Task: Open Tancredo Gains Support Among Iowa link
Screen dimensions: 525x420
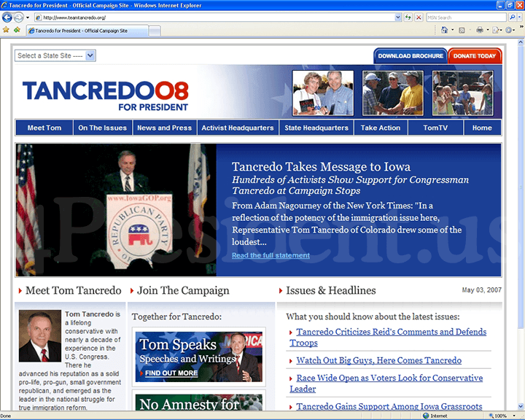Action: pyautogui.click(x=389, y=406)
